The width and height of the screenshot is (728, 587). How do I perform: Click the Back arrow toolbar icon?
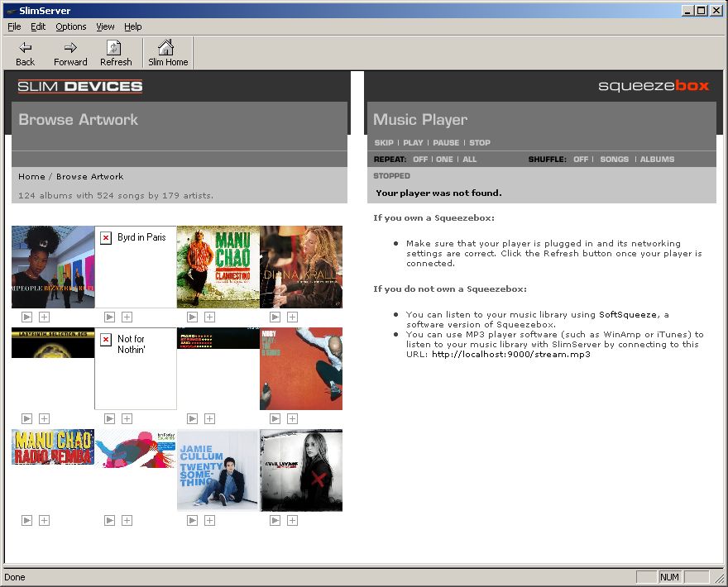pyautogui.click(x=25, y=48)
